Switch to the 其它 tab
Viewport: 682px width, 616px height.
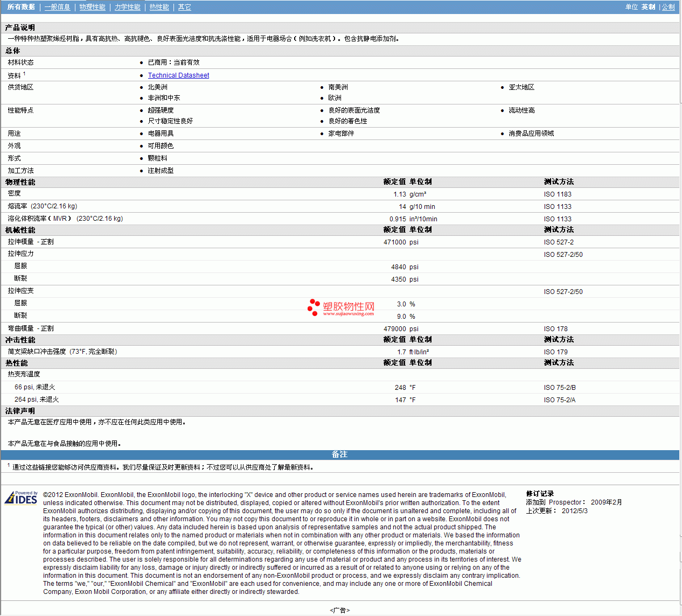(x=184, y=7)
